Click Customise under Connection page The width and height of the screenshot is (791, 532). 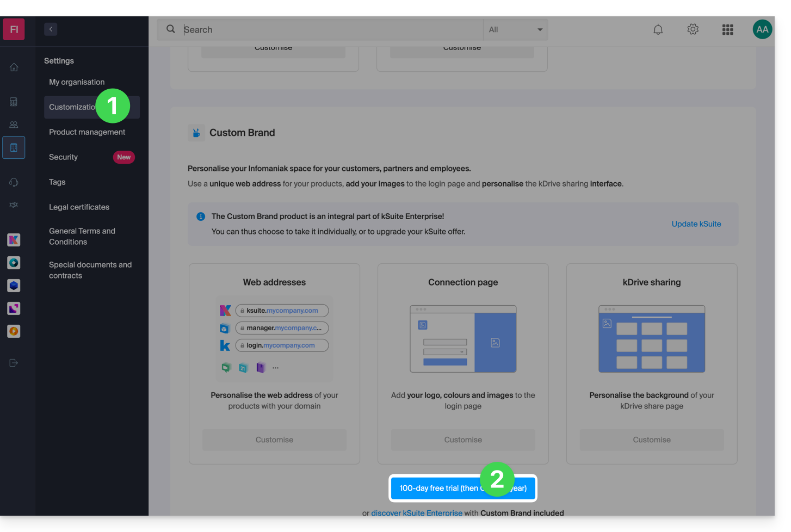point(462,440)
